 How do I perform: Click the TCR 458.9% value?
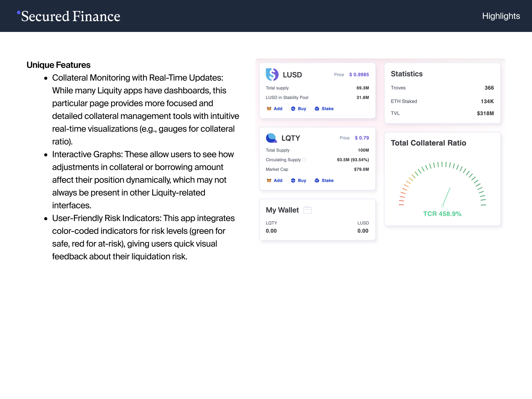coord(442,214)
